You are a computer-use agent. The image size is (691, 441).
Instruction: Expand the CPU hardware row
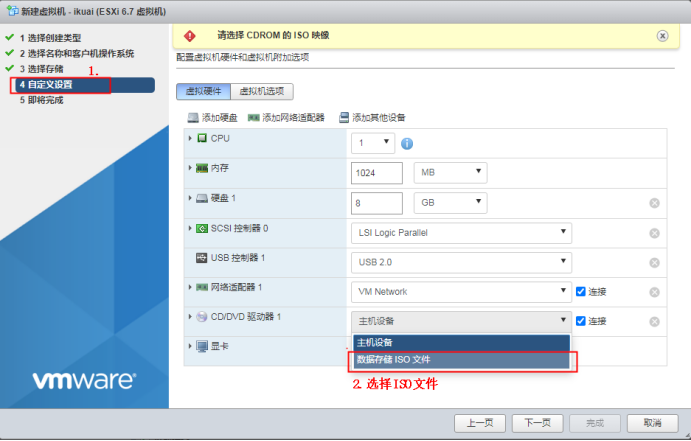coord(189,138)
